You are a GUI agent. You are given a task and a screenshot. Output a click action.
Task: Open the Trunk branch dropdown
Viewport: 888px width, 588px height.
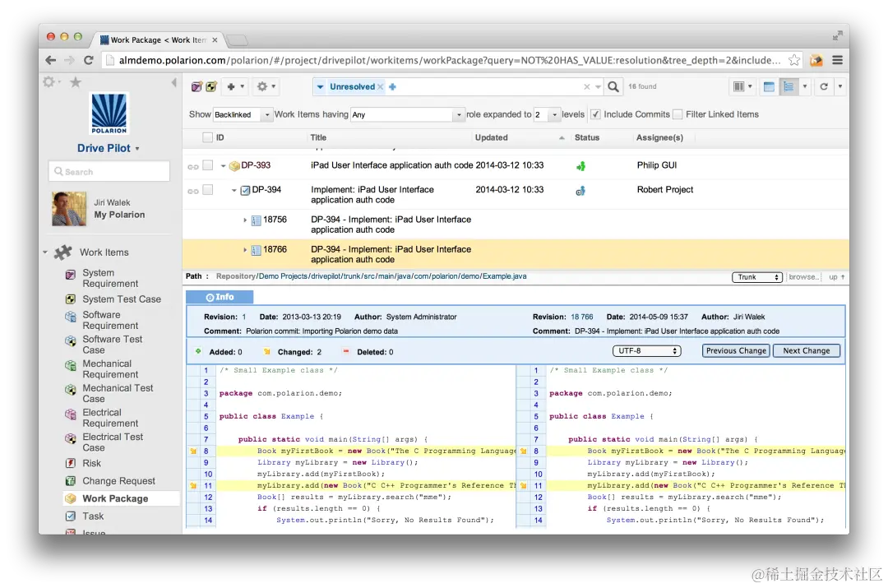click(x=756, y=277)
